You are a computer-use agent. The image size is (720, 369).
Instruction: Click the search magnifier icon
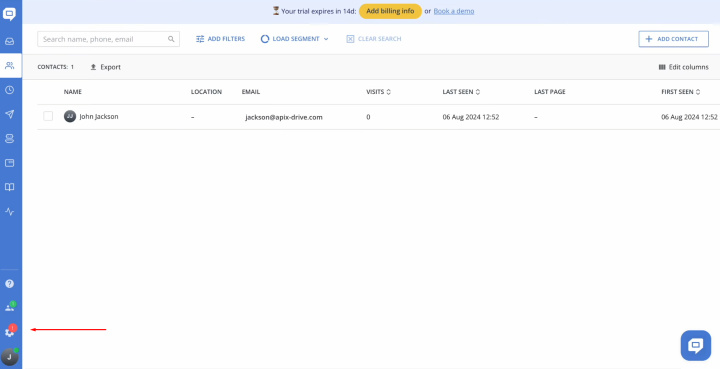click(x=171, y=39)
